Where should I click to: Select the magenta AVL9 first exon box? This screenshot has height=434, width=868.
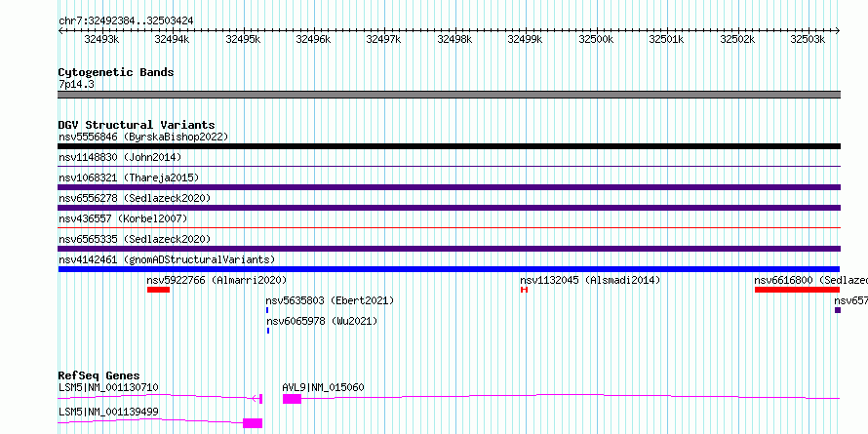point(292,399)
